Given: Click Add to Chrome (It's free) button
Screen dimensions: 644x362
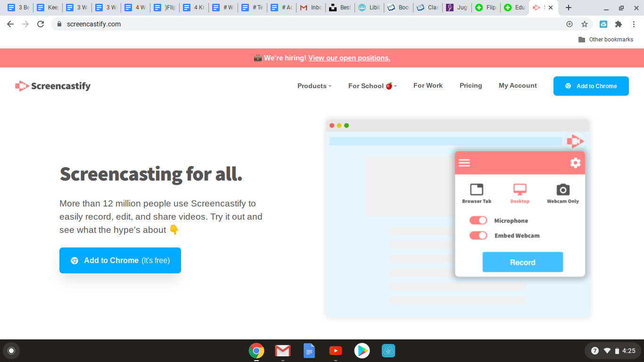Looking at the screenshot, I should 120,260.
